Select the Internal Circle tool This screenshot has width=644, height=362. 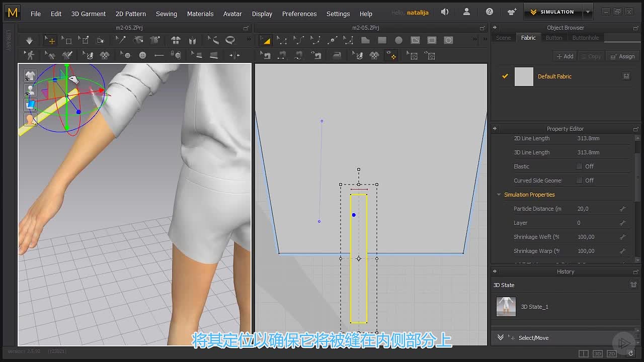[x=448, y=40]
